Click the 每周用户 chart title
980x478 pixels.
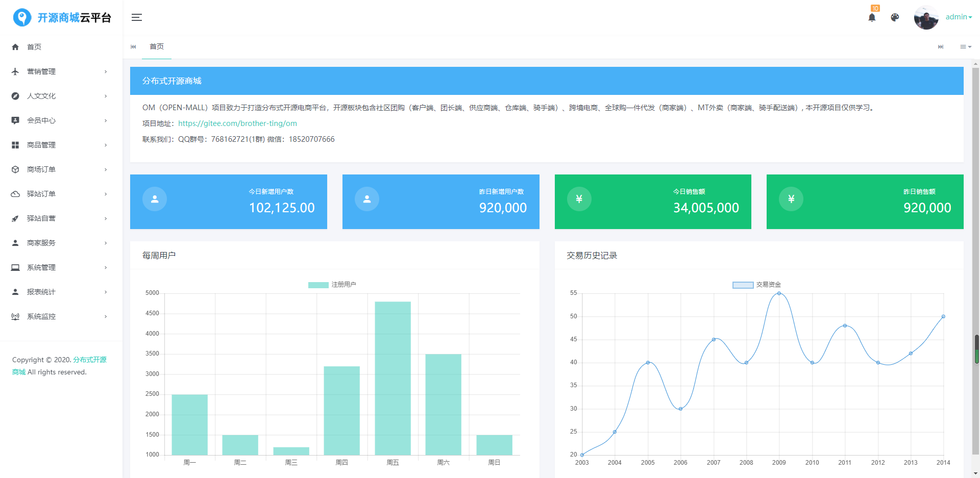click(x=159, y=256)
